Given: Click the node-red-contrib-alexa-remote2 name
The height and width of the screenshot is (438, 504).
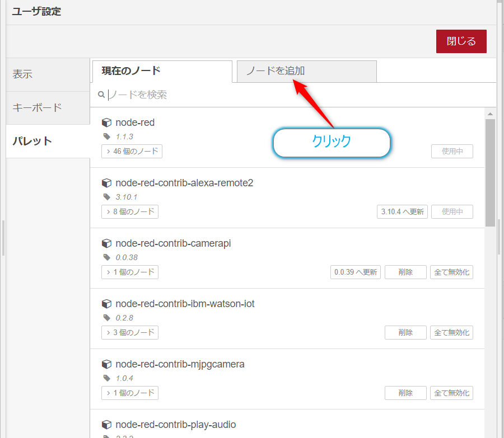Looking at the screenshot, I should point(184,183).
